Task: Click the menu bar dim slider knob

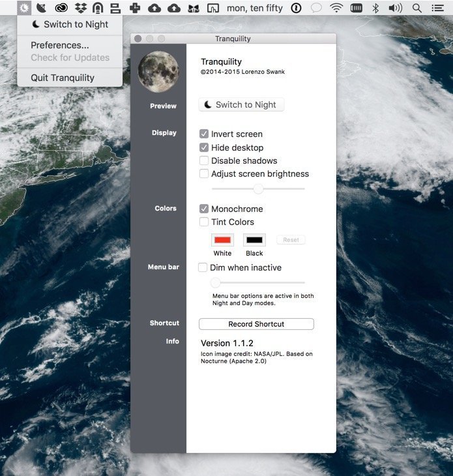Action: click(216, 282)
